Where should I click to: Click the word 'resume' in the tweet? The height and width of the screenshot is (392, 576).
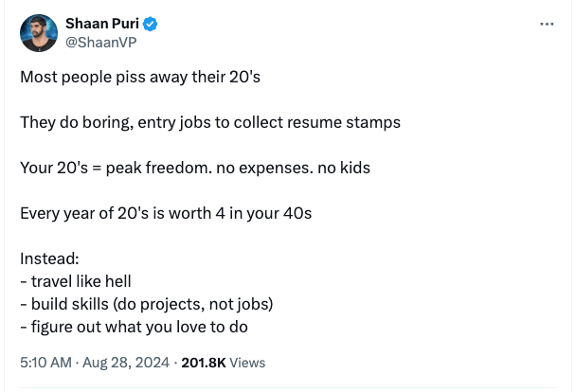coord(315,122)
